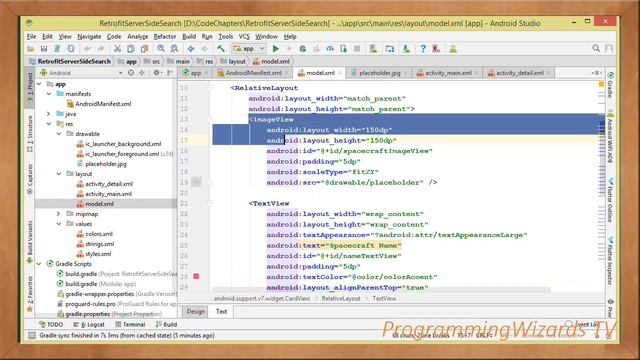Click breadcrumb RelativeLayout below the editor
The width and height of the screenshot is (640, 360).
point(341,299)
